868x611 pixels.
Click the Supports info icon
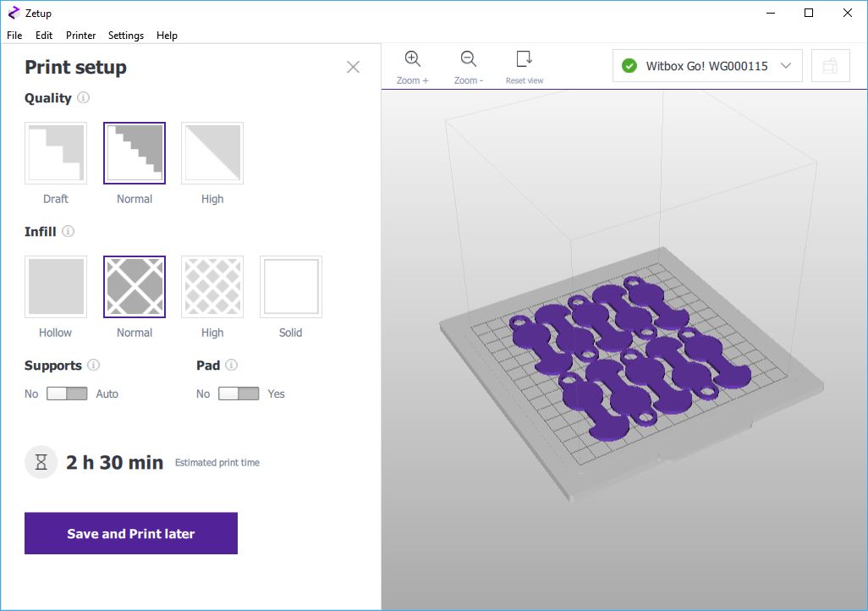pyautogui.click(x=93, y=366)
